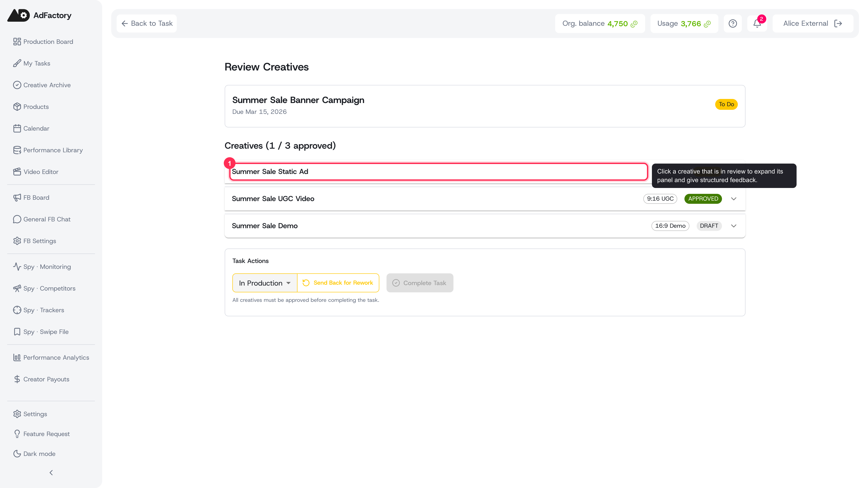The height and width of the screenshot is (488, 868).
Task: Click the logout icon next to Alice External
Action: point(838,23)
